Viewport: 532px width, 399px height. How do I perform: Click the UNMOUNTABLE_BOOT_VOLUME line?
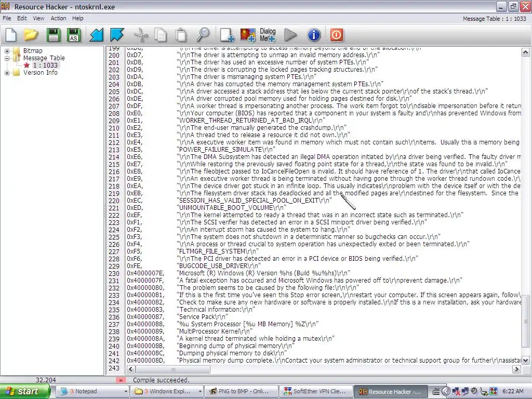[231, 208]
